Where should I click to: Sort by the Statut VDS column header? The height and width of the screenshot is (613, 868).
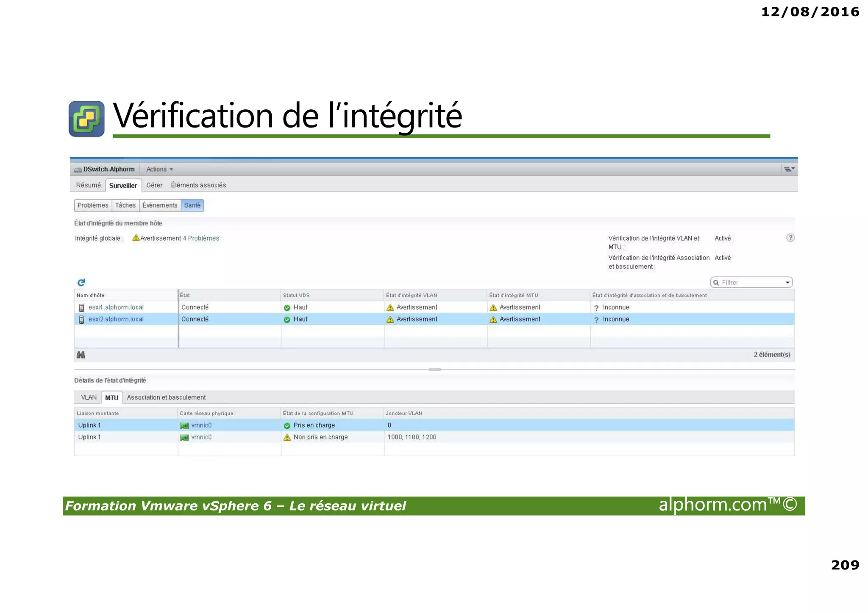[332, 295]
